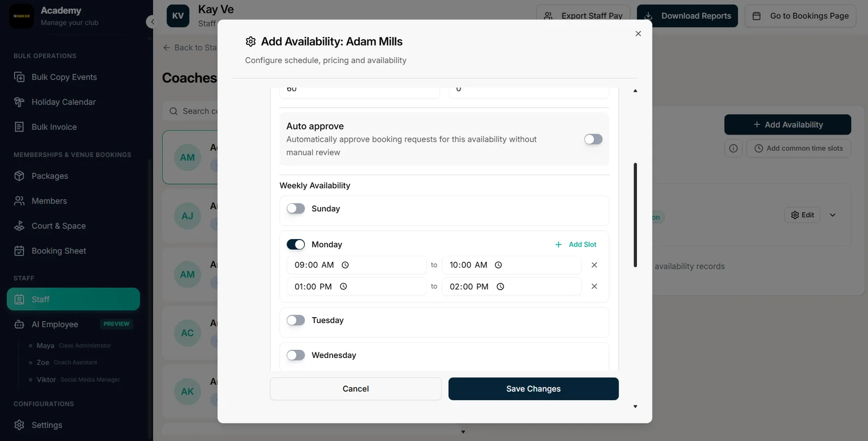Image resolution: width=868 pixels, height=441 pixels.
Task: Close the Add Availability dialog
Action: (638, 34)
